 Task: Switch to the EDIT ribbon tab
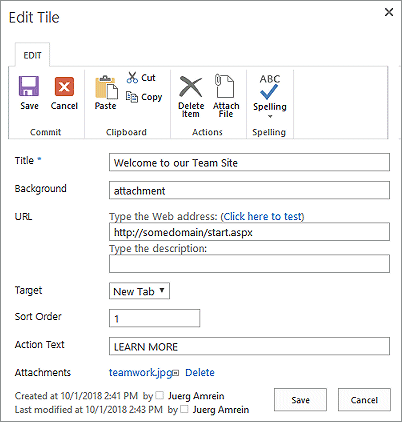tap(32, 55)
